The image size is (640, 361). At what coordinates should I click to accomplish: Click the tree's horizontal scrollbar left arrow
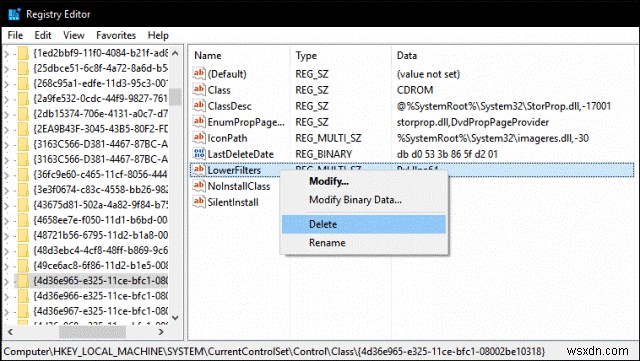(x=11, y=332)
